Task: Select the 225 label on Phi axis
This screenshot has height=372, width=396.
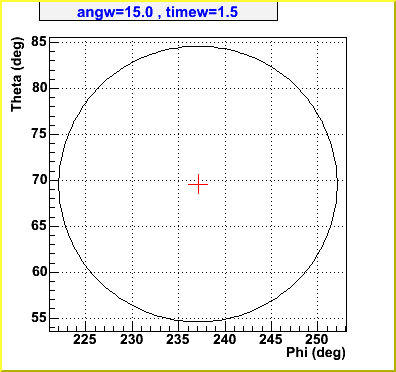Action: (x=85, y=340)
